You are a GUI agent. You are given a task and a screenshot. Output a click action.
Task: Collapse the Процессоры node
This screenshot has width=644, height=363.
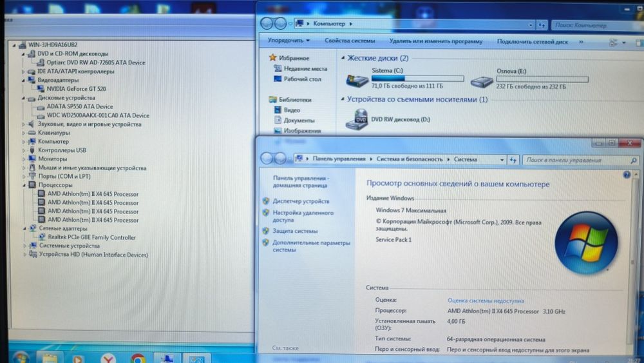pos(24,186)
